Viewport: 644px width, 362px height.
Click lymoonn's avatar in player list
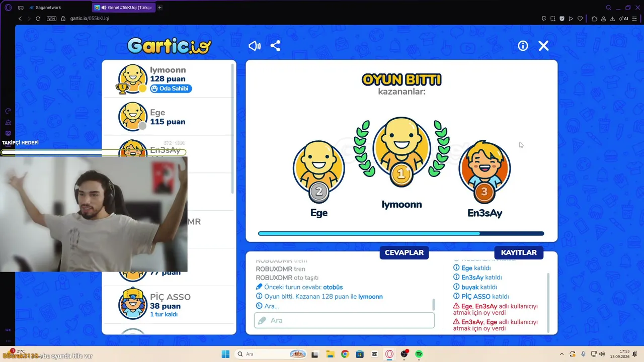coord(132,78)
